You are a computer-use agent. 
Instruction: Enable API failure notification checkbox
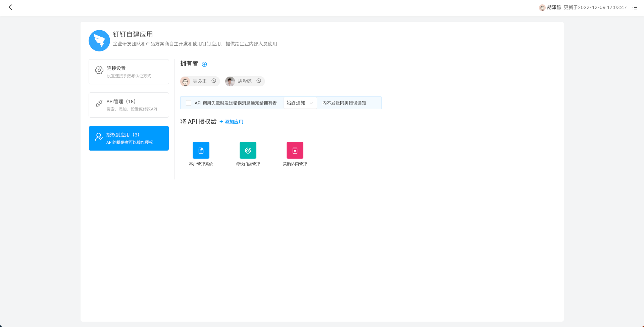tap(189, 103)
